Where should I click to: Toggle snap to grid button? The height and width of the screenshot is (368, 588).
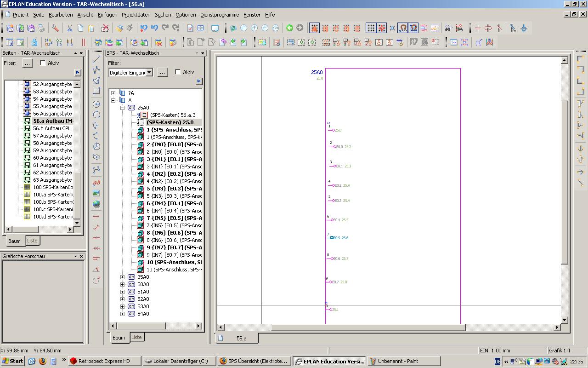[x=382, y=28]
